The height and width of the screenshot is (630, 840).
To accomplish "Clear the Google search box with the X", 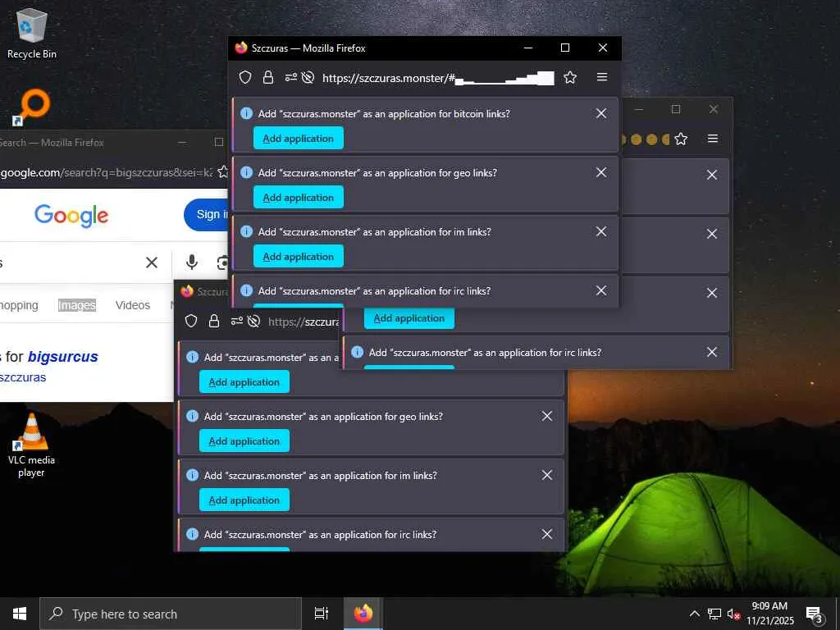I will pyautogui.click(x=152, y=262).
